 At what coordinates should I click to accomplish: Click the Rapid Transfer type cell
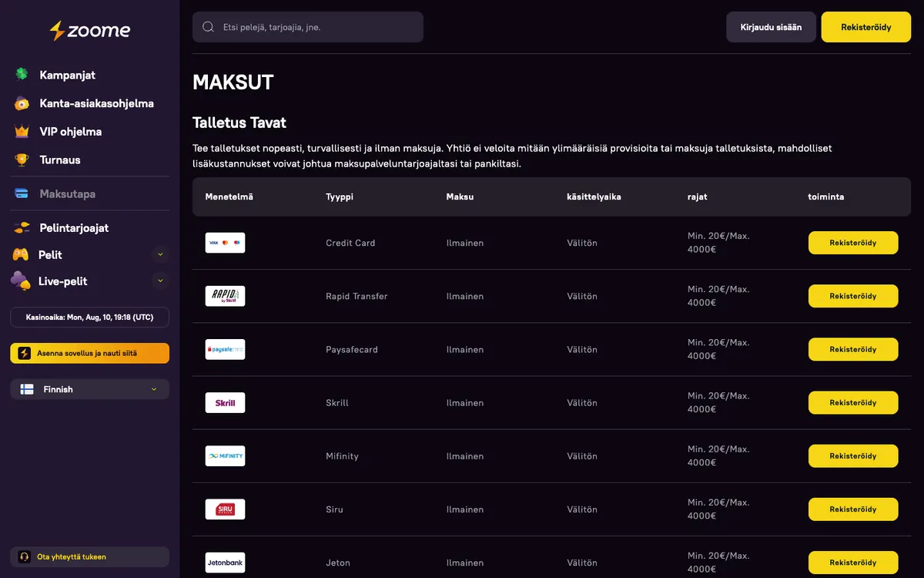pyautogui.click(x=357, y=296)
